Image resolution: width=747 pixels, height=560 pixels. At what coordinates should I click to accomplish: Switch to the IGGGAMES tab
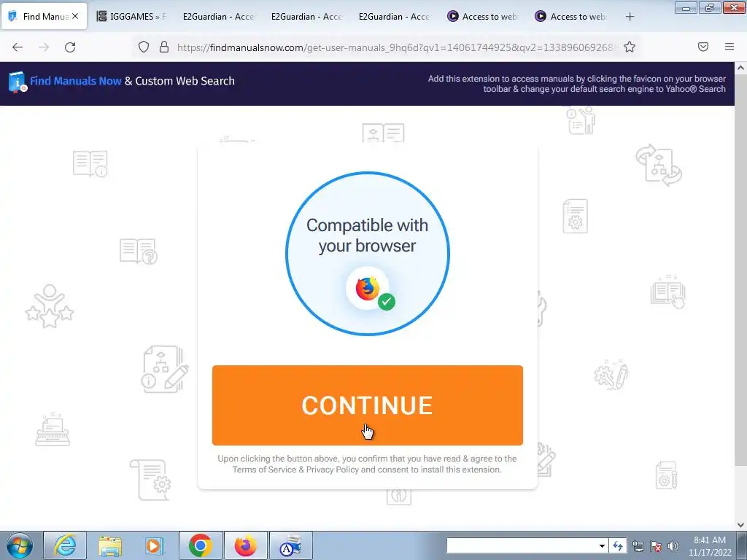click(131, 17)
